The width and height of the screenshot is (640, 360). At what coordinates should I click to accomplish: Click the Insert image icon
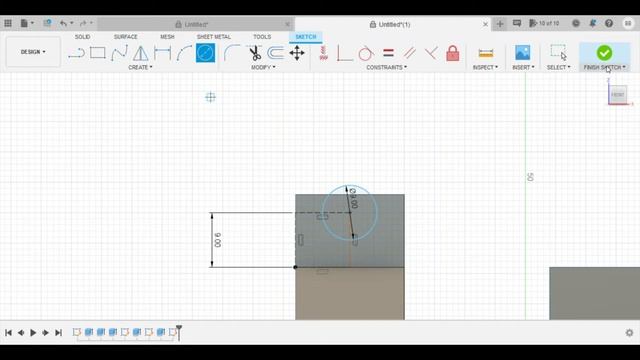click(522, 53)
